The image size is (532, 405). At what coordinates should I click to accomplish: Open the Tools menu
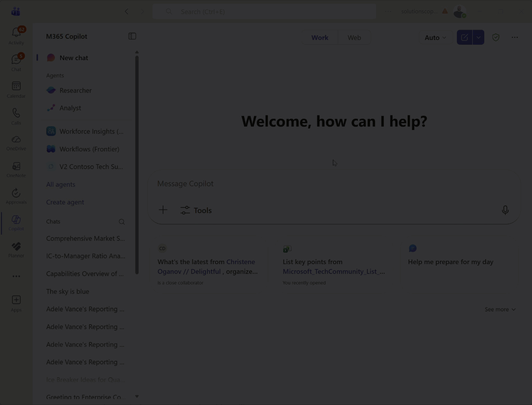coord(196,210)
